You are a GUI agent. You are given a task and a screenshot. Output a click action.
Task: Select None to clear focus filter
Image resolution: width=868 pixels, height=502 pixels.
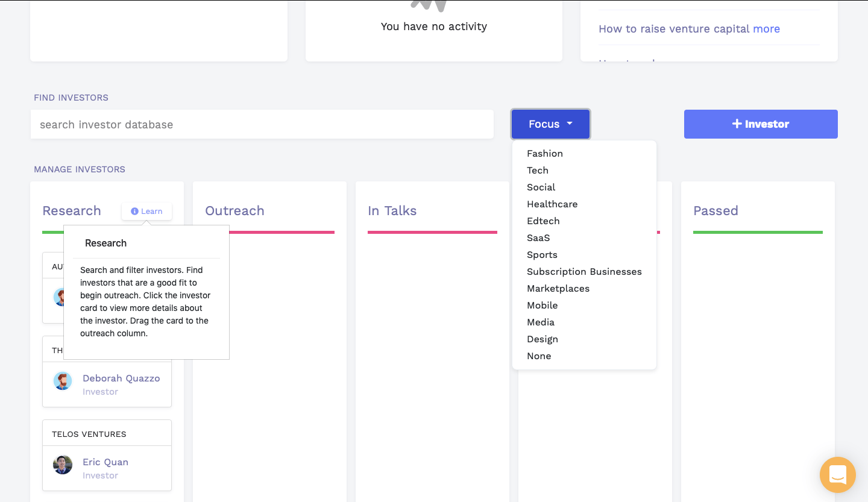coord(539,356)
